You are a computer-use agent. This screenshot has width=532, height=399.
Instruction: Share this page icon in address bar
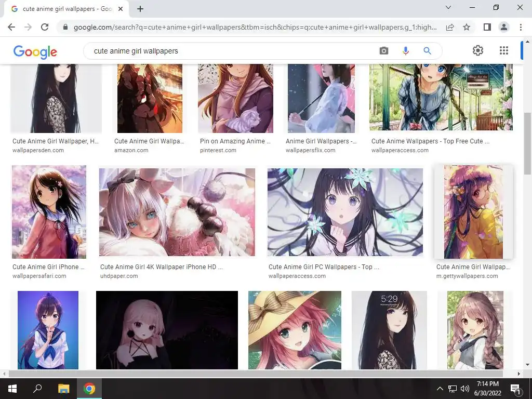pos(450,27)
